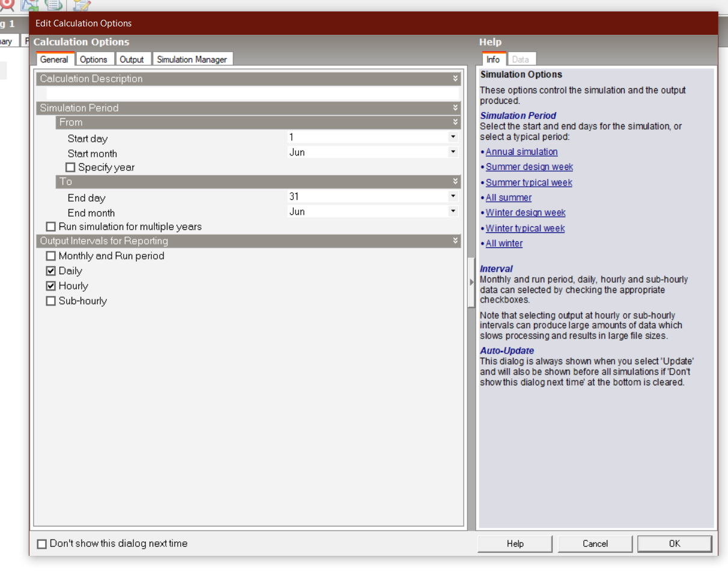
Task: Select the Info tab in Help
Action: coord(493,59)
